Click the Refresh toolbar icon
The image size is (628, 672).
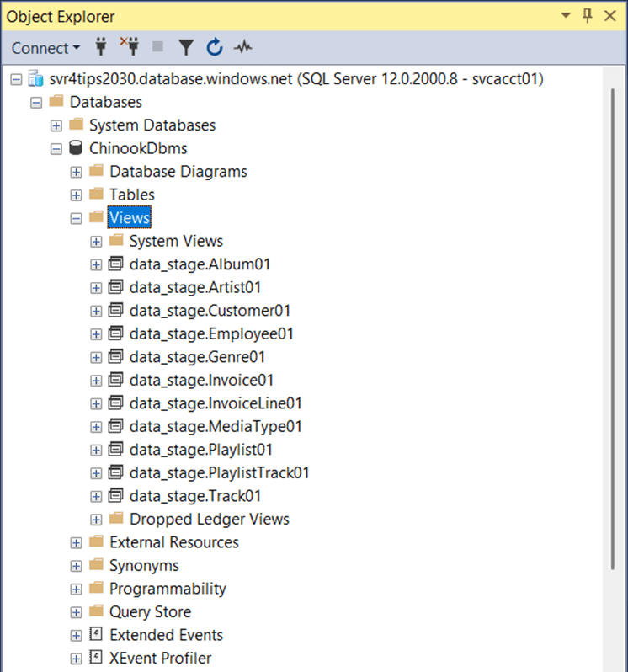[x=215, y=47]
